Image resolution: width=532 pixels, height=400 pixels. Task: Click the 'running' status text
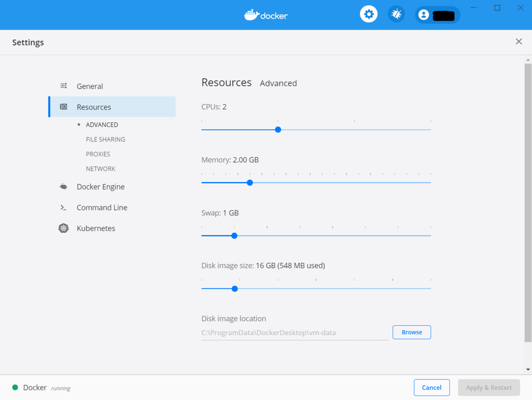[61, 388]
